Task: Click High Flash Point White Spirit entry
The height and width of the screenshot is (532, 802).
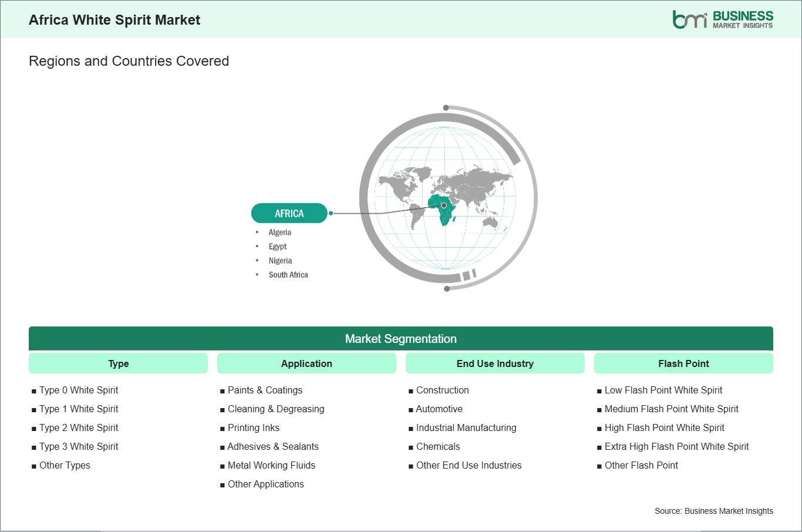Action: (x=665, y=427)
